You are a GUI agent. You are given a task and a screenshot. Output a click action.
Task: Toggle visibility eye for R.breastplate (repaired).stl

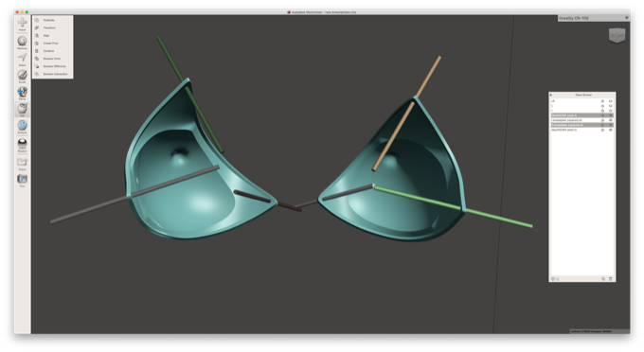click(611, 125)
